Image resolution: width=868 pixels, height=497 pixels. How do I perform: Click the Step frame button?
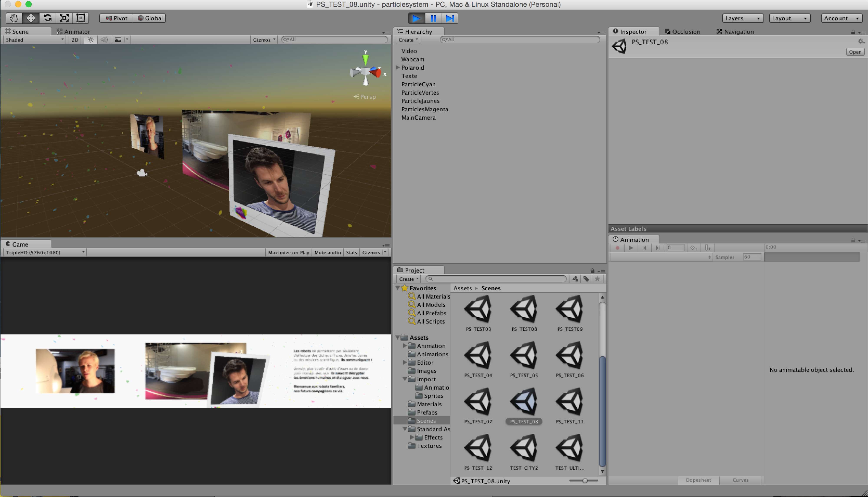point(450,18)
